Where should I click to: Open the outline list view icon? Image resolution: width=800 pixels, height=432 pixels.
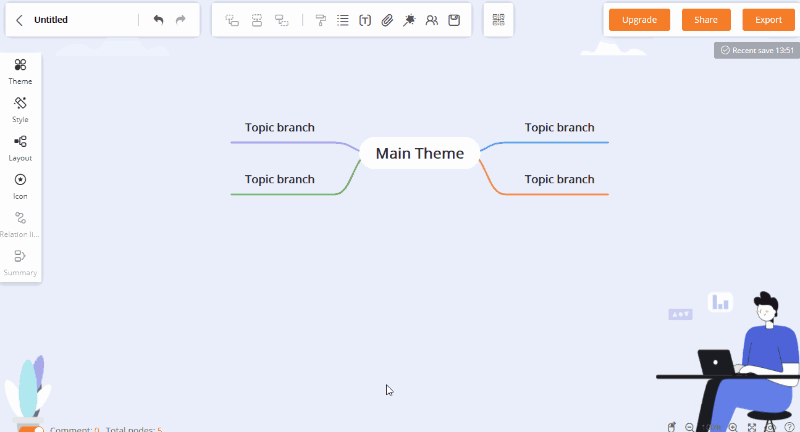[x=343, y=20]
